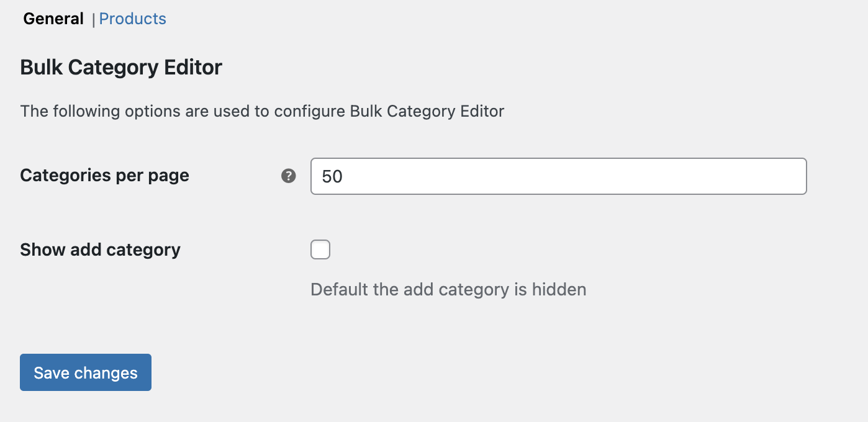Click the Save changes button

86,372
